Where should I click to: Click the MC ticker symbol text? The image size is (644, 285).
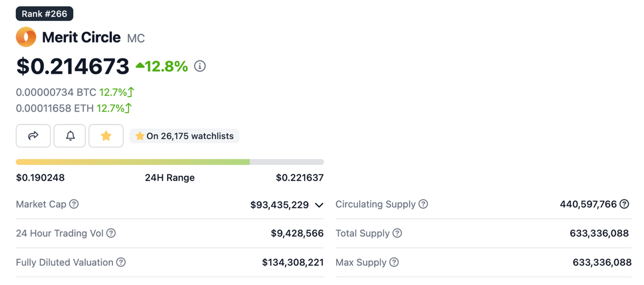[136, 38]
